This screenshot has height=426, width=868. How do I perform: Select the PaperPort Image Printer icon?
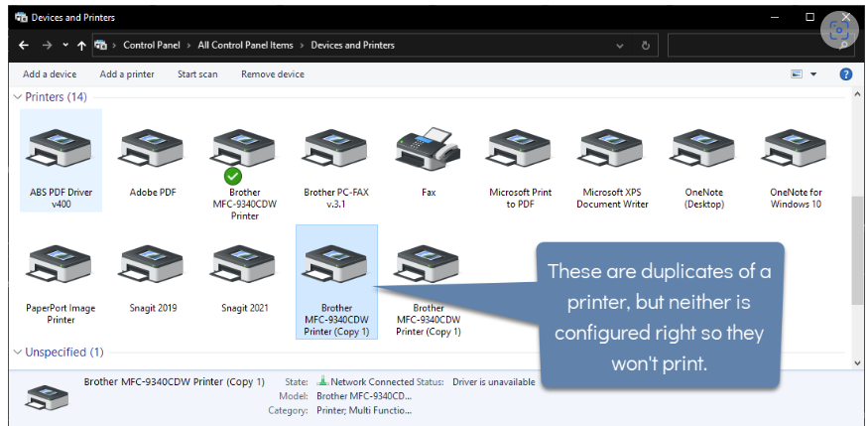pos(61,264)
